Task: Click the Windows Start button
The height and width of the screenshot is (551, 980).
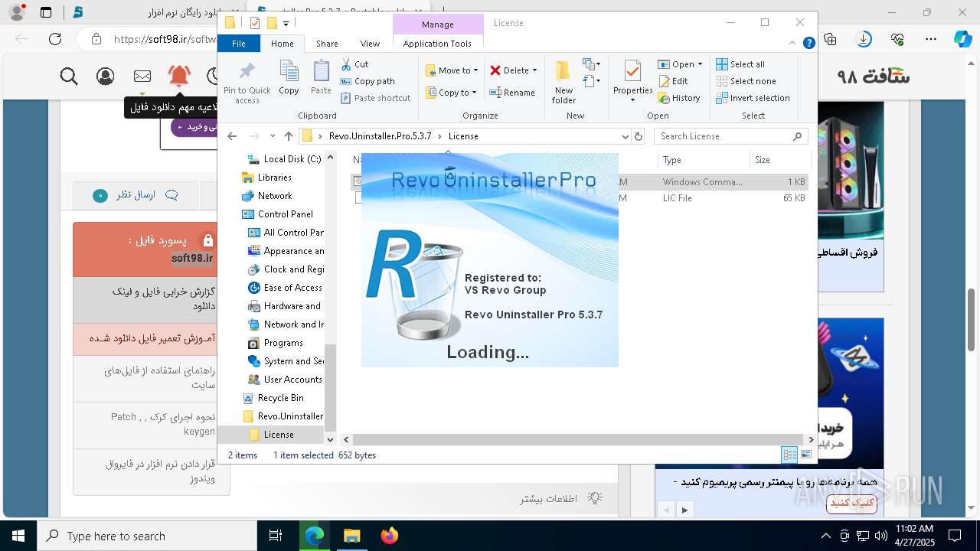Action: tap(18, 536)
